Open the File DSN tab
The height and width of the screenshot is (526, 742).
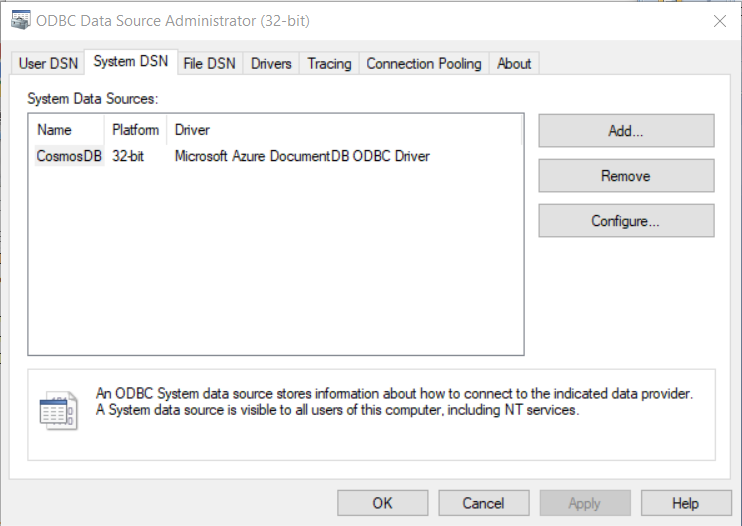pyautogui.click(x=209, y=63)
